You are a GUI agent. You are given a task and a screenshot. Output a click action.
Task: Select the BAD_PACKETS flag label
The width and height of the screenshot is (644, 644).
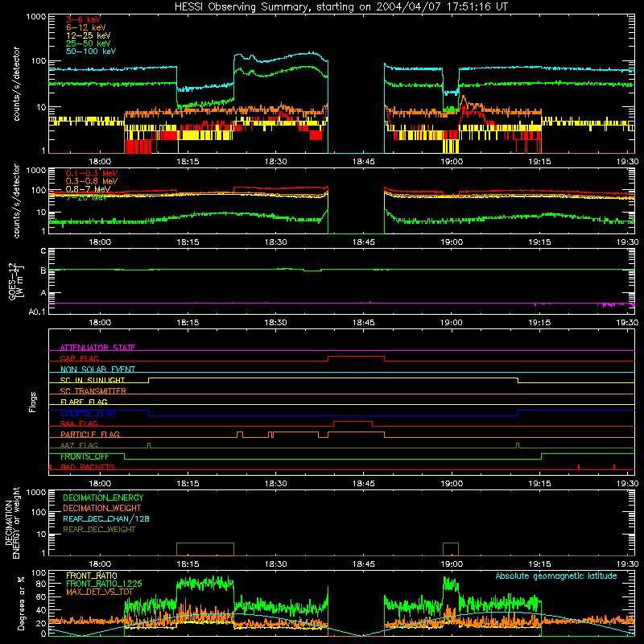pos(88,467)
